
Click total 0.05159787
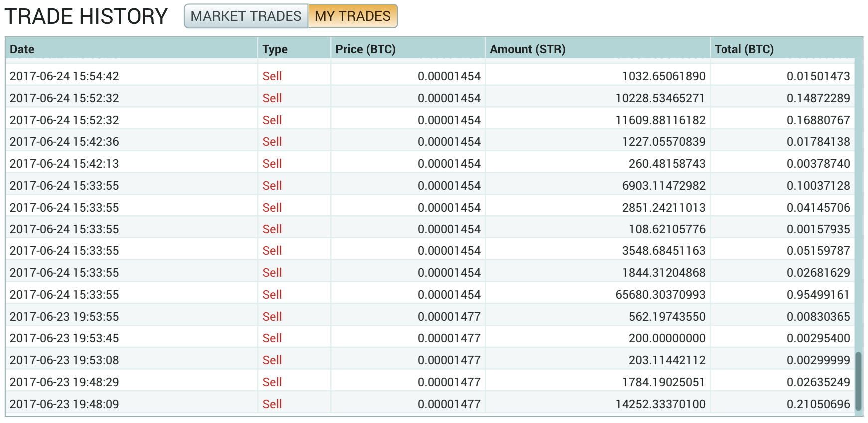(x=818, y=251)
